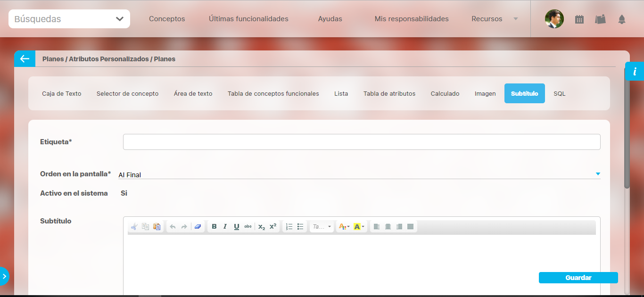644x297 pixels.
Task: Apply superscript formatting
Action: tap(273, 227)
